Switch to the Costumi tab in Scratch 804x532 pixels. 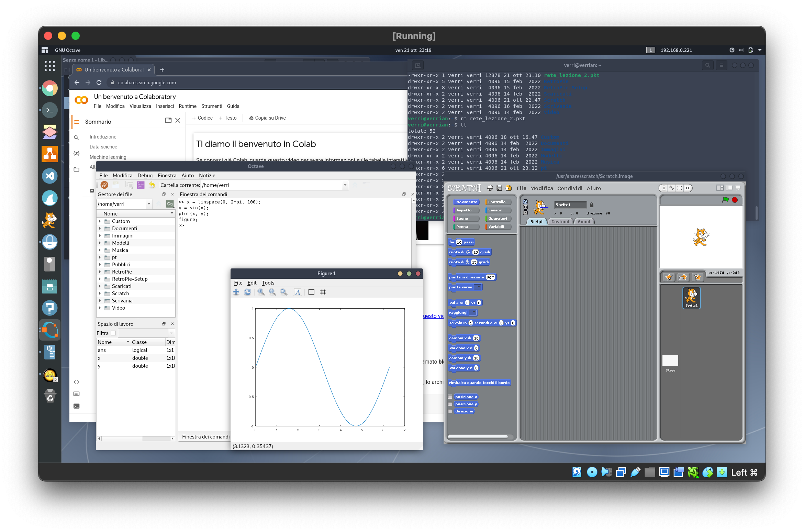point(560,222)
